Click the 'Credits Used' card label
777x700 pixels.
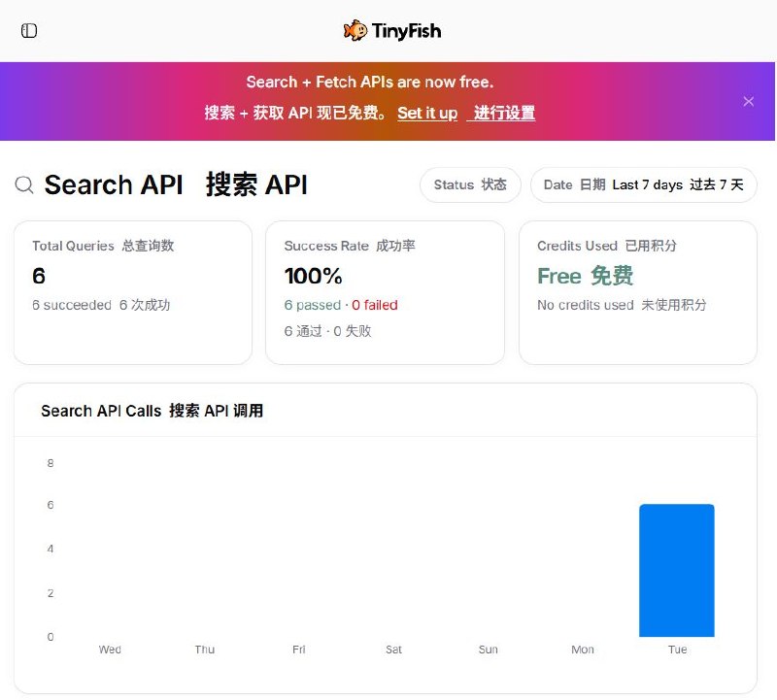(x=577, y=246)
